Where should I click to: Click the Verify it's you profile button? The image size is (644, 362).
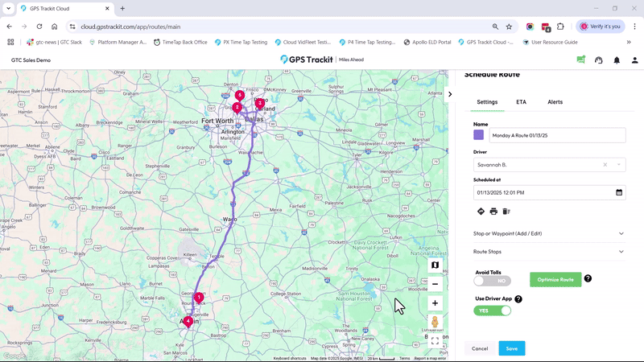(600, 27)
